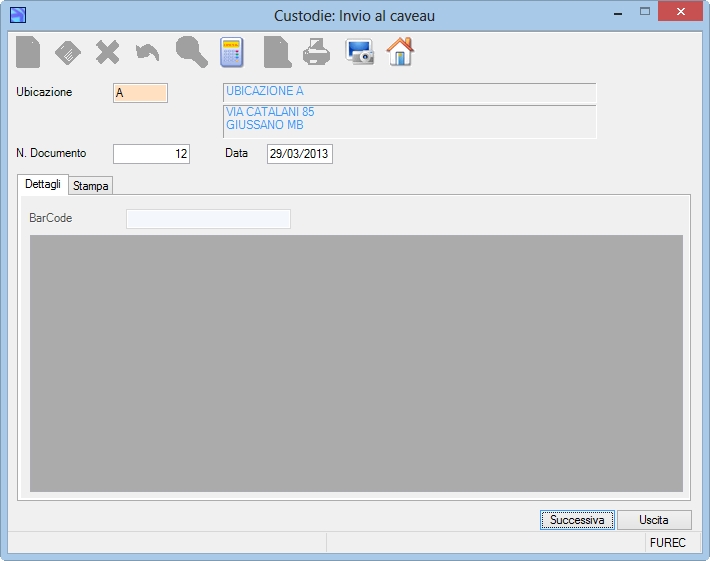Click the print preview page icon
710x561 pixels.
pyautogui.click(x=278, y=53)
